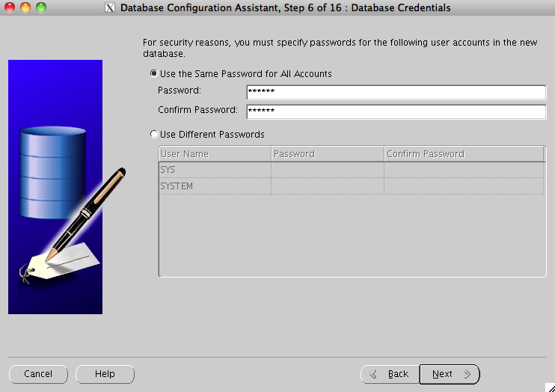Click the X11 icon in title bar
The height and width of the screenshot is (392, 555).
110,8
